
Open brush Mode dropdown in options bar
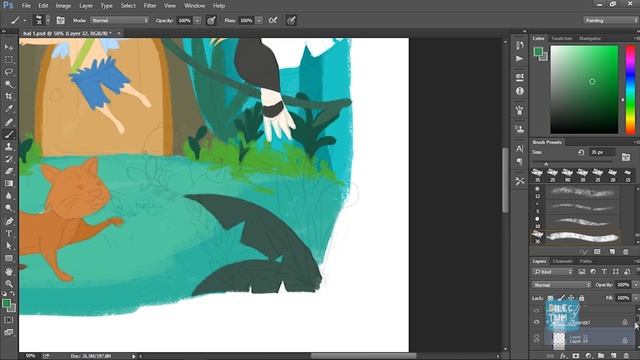[120, 20]
